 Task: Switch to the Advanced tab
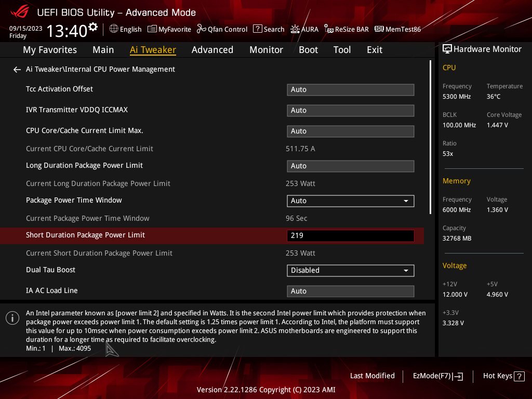212,50
